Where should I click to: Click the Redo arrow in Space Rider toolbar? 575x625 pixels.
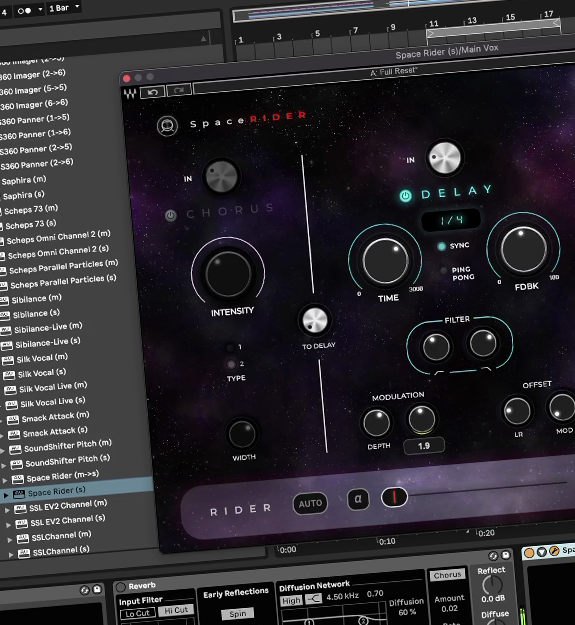click(x=179, y=90)
